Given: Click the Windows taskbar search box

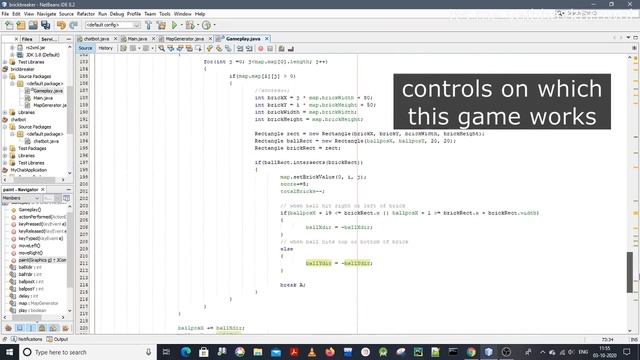Looking at the screenshot, I should 88,352.
